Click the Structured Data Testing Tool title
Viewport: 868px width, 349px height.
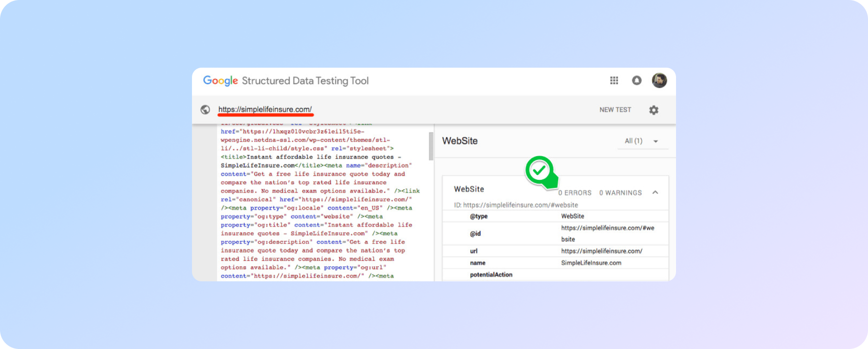point(305,81)
